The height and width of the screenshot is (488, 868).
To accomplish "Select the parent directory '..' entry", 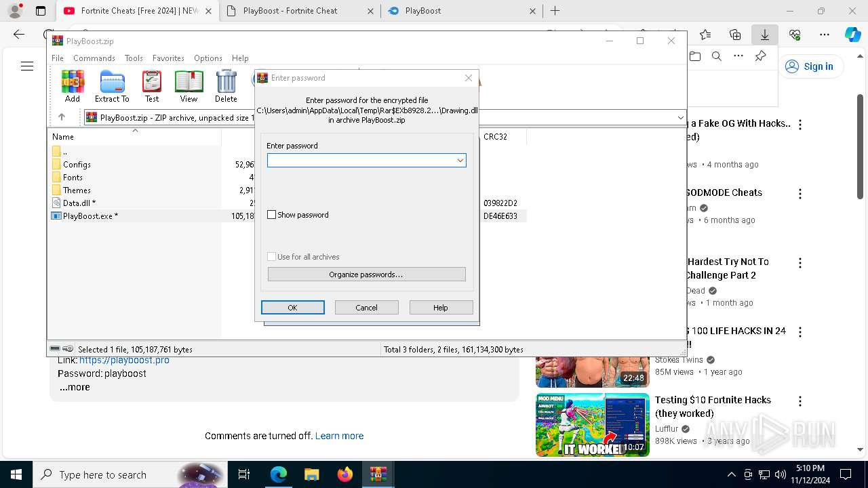I will tap(64, 151).
